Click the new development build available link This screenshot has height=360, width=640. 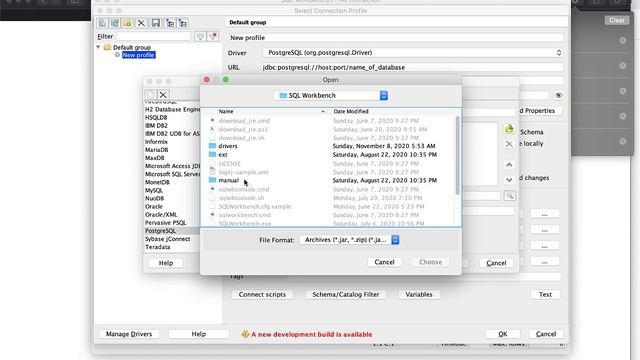[311, 334]
